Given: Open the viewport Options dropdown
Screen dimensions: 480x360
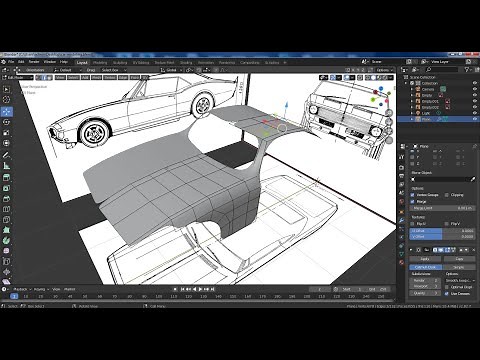Looking at the screenshot, I should coord(384,70).
